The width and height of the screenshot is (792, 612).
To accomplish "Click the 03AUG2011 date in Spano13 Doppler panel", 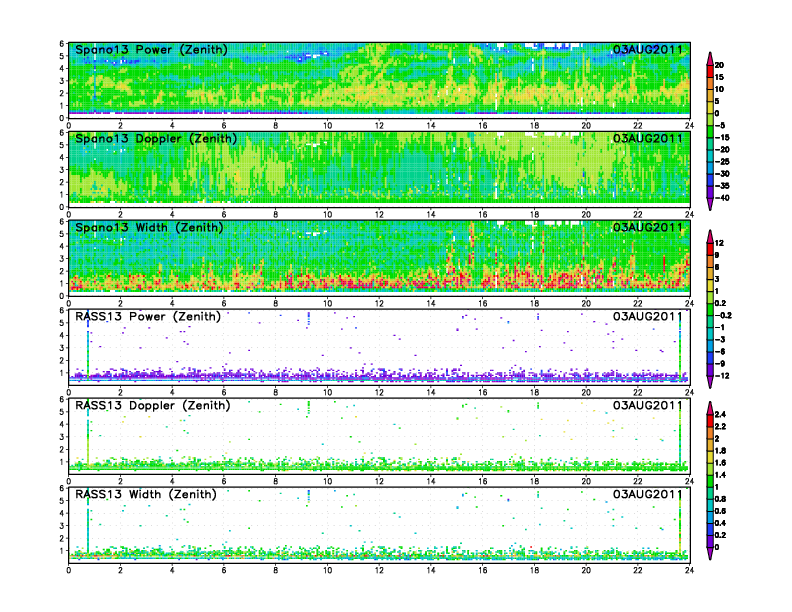I will click(648, 138).
